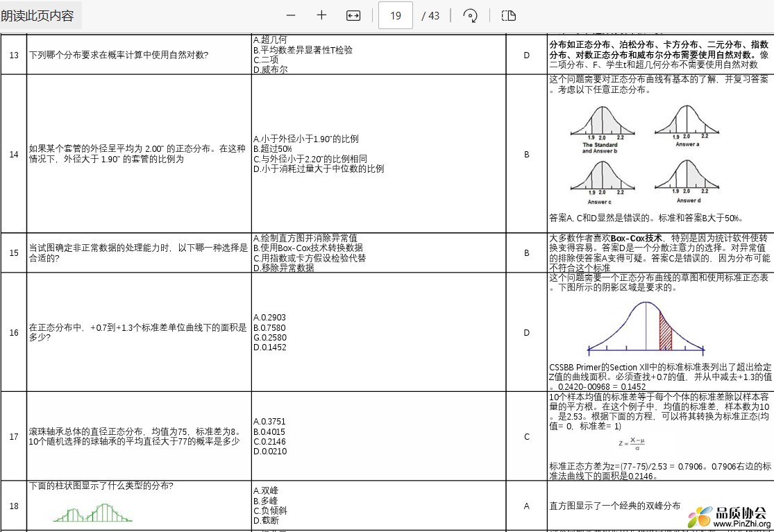Click option 'A.绘制直方图并消除异常值'
The width and height of the screenshot is (774, 532).
tap(305, 238)
